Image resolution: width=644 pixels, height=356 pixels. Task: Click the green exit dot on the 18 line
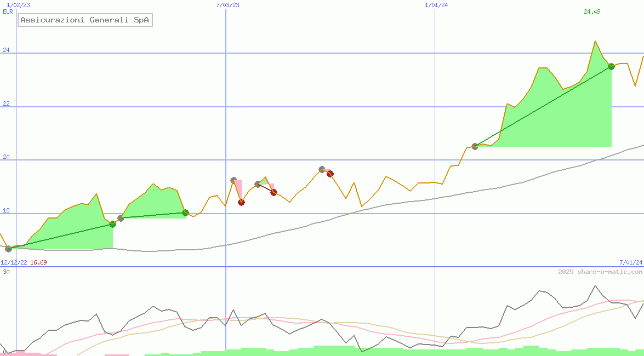point(185,213)
